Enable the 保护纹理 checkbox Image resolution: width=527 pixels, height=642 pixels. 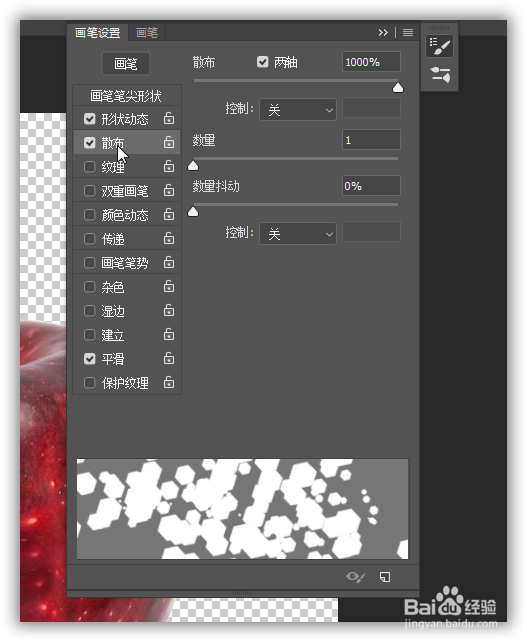(x=89, y=383)
